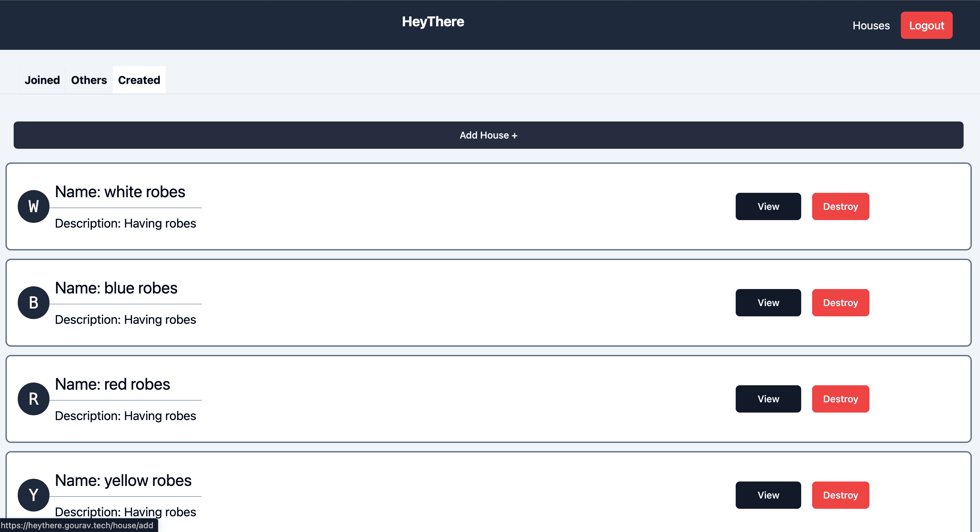Click the W avatar for white robes
Viewport: 980px width, 532px height.
pos(33,206)
